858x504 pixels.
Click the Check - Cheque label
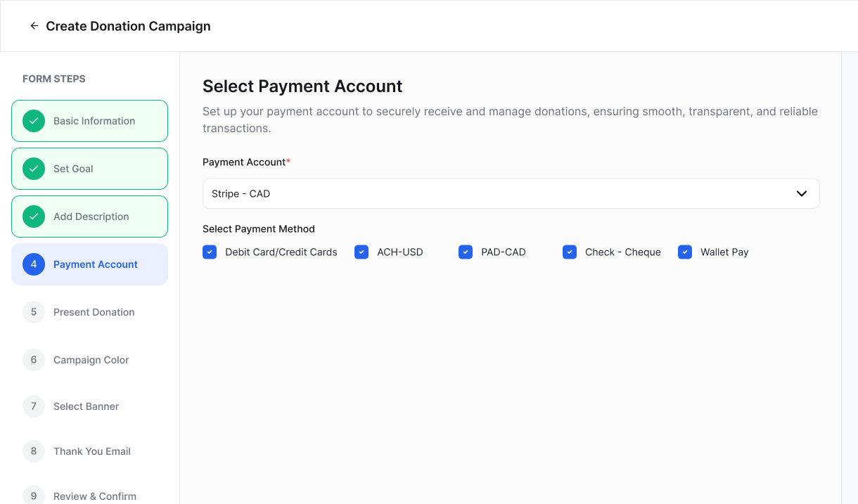point(623,252)
